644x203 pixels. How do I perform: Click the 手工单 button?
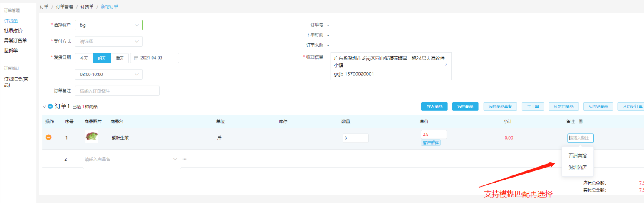point(533,106)
